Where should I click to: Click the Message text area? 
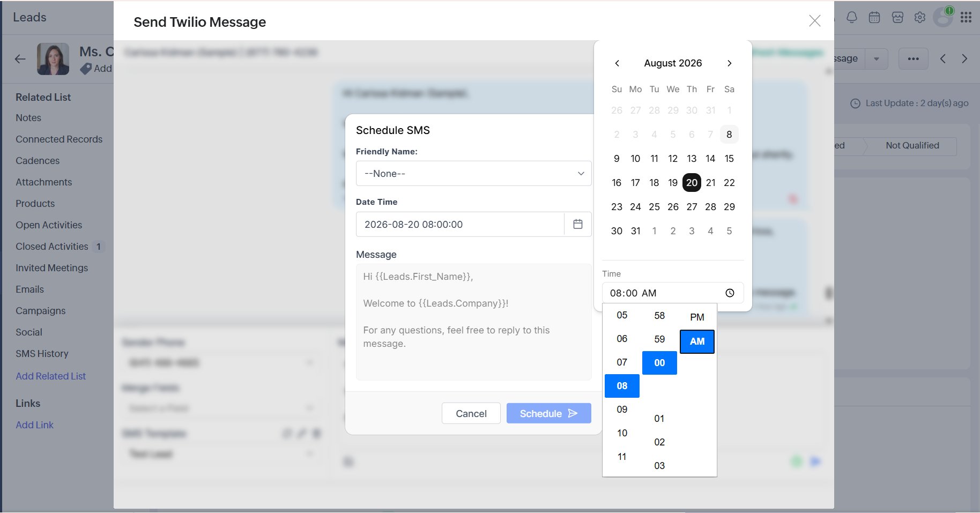(x=474, y=322)
